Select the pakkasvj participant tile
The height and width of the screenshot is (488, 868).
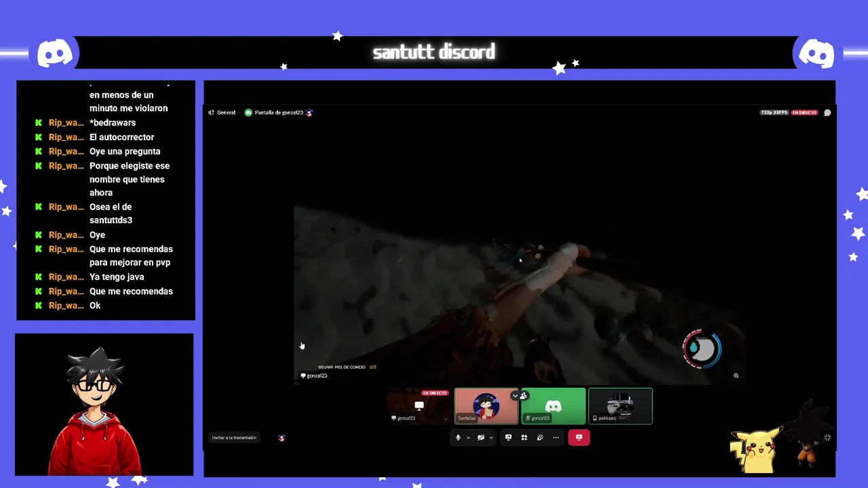pos(620,406)
